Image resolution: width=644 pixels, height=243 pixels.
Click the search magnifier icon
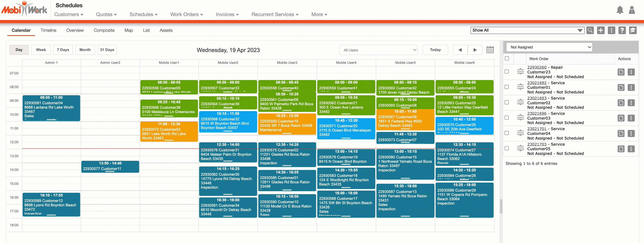pyautogui.click(x=590, y=30)
